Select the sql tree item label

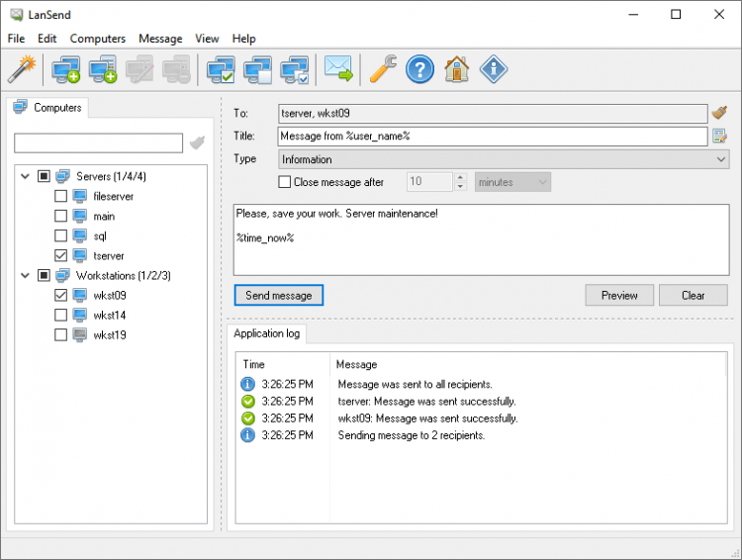tap(100, 235)
